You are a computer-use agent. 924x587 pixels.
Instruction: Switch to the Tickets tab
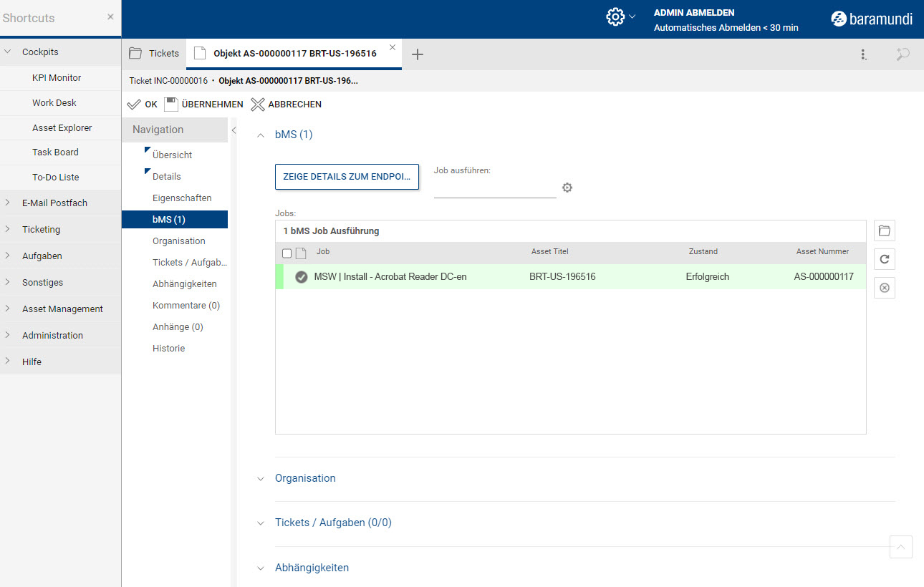[x=155, y=54]
